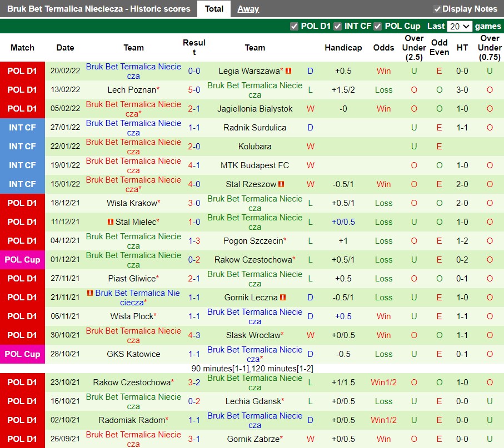Viewport: 504px width, 448px height.
Task: Open Pogon Szczecin team link
Action: [255, 241]
